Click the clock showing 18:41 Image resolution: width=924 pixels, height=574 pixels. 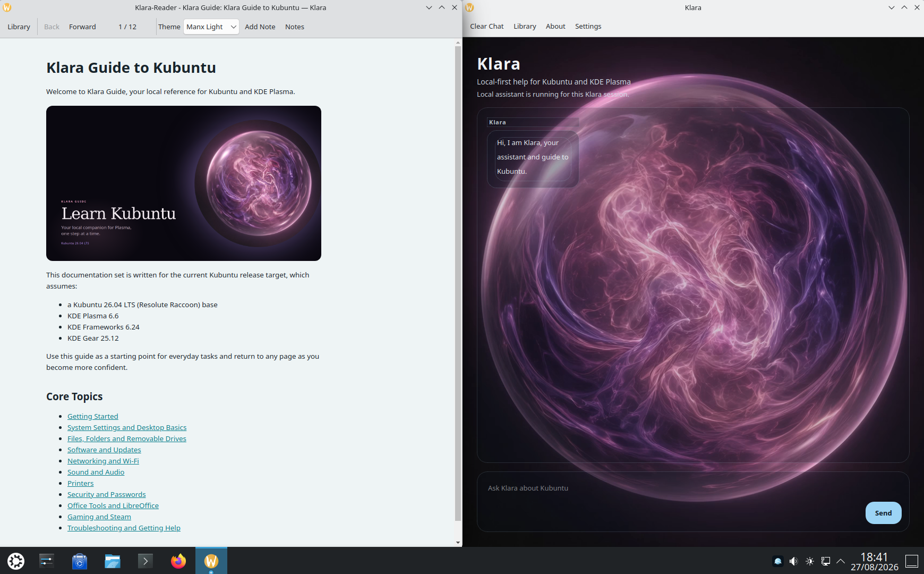pyautogui.click(x=874, y=557)
